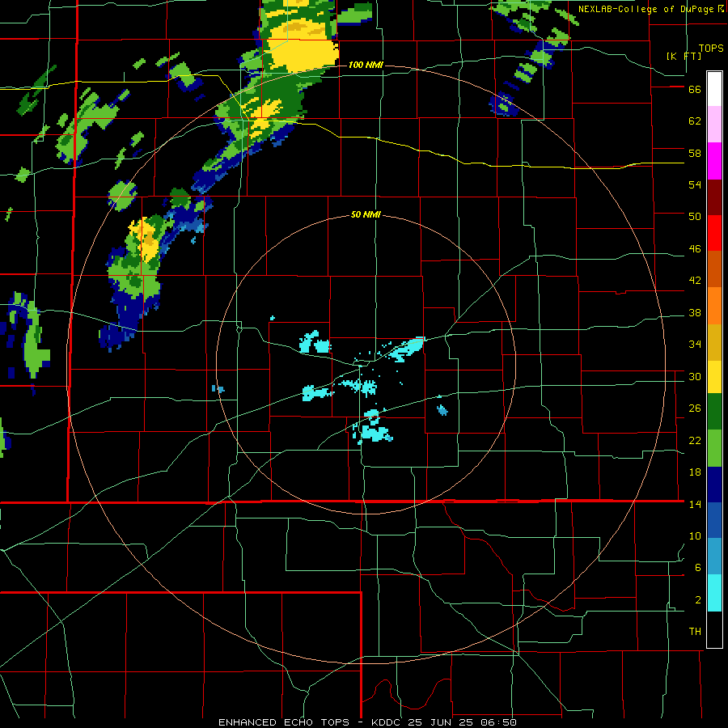Click the medium blue legend swatch
728x728 pixels.
[x=714, y=520]
